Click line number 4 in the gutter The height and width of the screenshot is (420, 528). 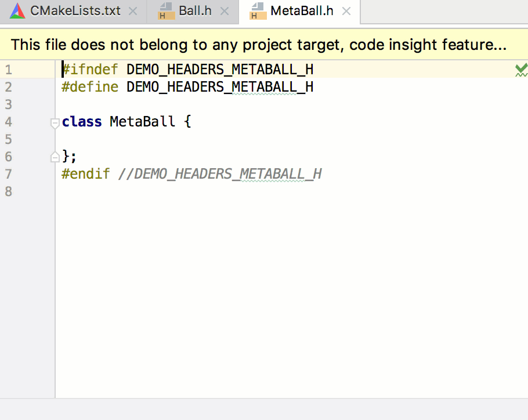[x=8, y=122]
